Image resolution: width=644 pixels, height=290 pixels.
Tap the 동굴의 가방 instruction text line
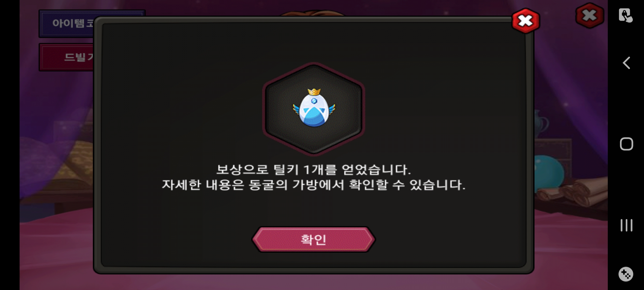[313, 185]
